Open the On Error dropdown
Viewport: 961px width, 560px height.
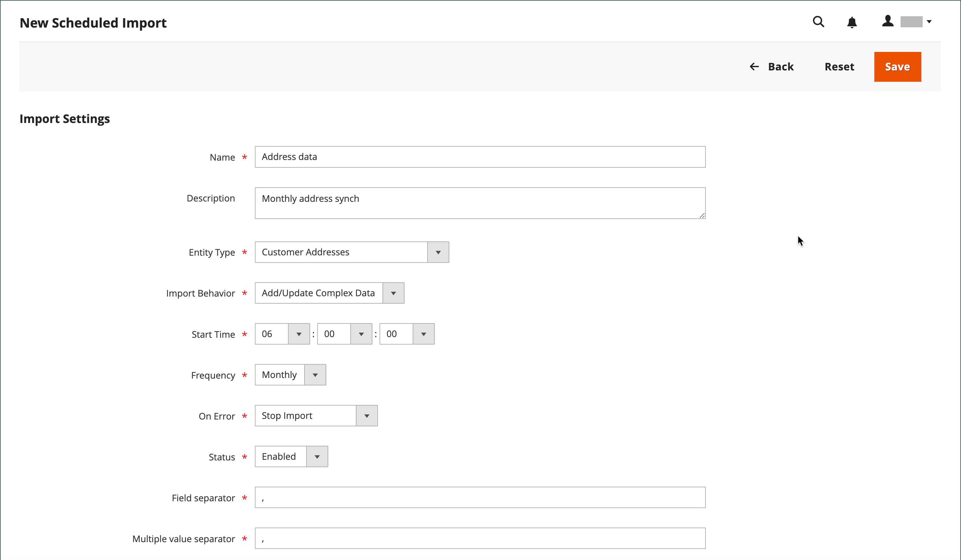coord(316,416)
